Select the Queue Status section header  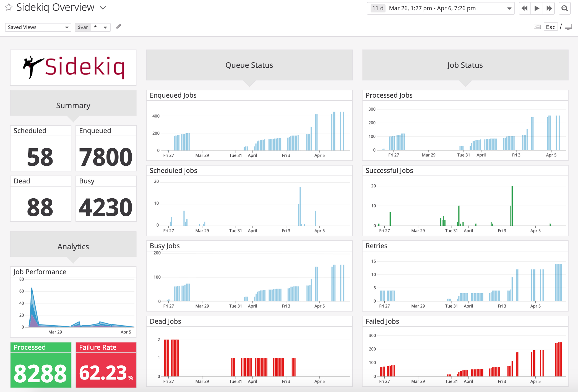[249, 65]
